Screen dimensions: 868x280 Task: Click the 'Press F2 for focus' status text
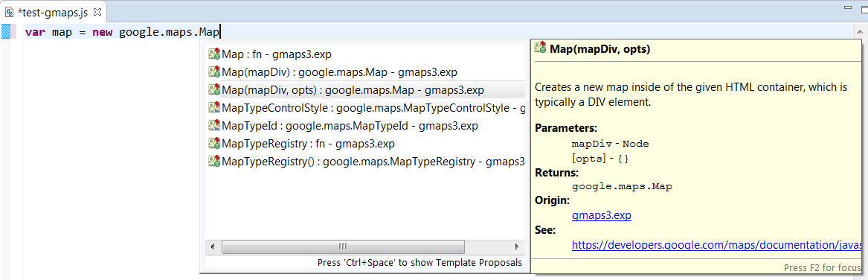click(823, 268)
